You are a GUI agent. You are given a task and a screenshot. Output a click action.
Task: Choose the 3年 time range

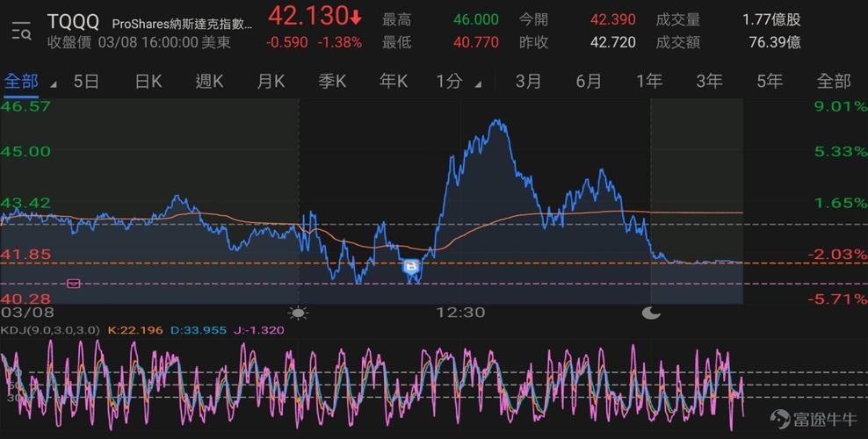(x=709, y=82)
